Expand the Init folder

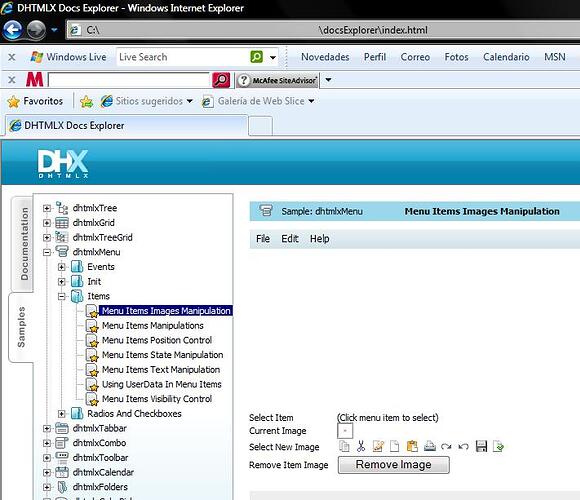pos(62,282)
